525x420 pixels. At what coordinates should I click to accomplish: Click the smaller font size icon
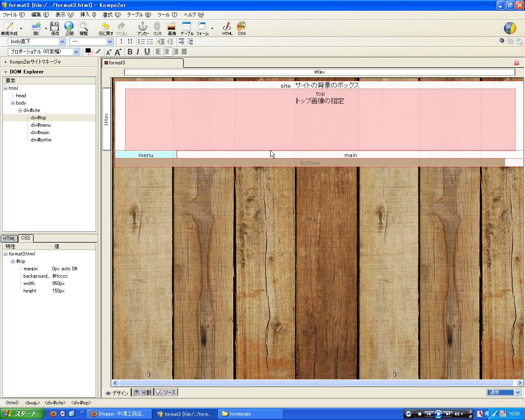click(109, 52)
